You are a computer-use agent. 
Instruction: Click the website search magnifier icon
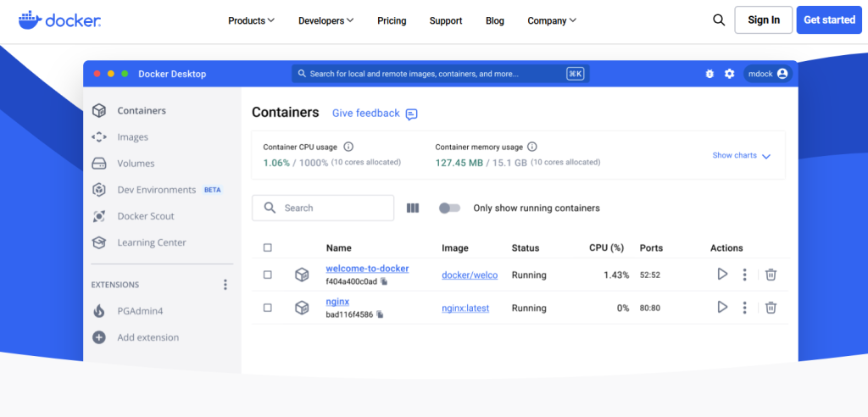point(719,20)
